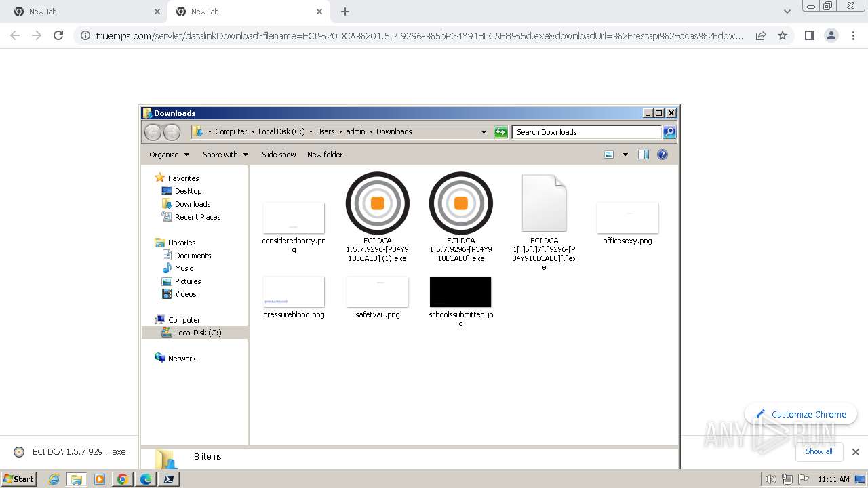Start the Slide show
The image size is (868, 488).
pos(279,155)
